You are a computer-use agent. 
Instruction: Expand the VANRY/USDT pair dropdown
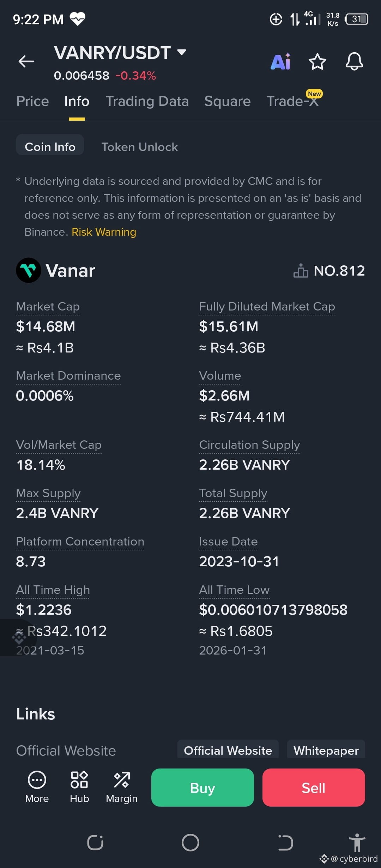click(x=182, y=53)
